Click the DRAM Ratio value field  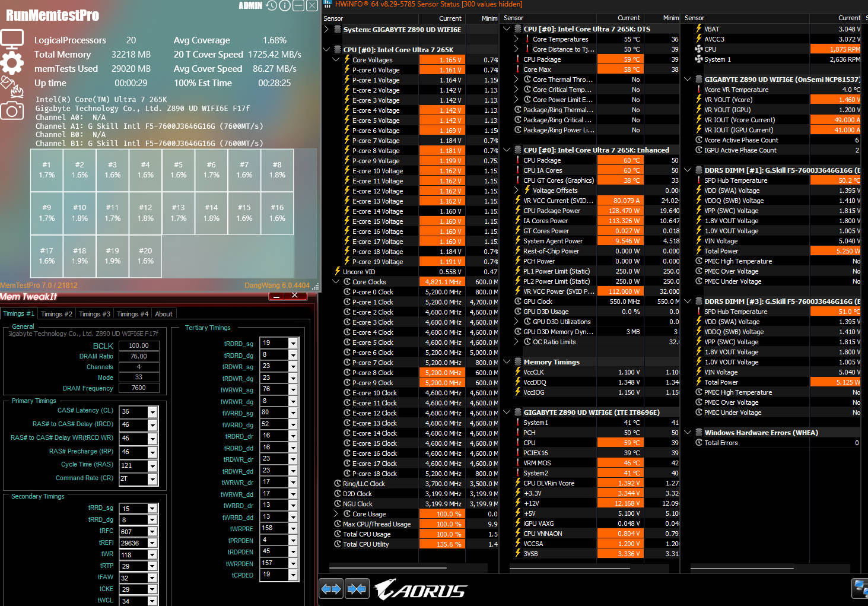pos(139,356)
